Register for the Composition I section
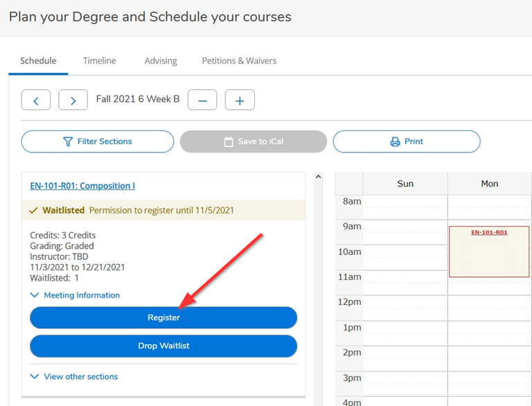The height and width of the screenshot is (406, 532). tap(163, 318)
